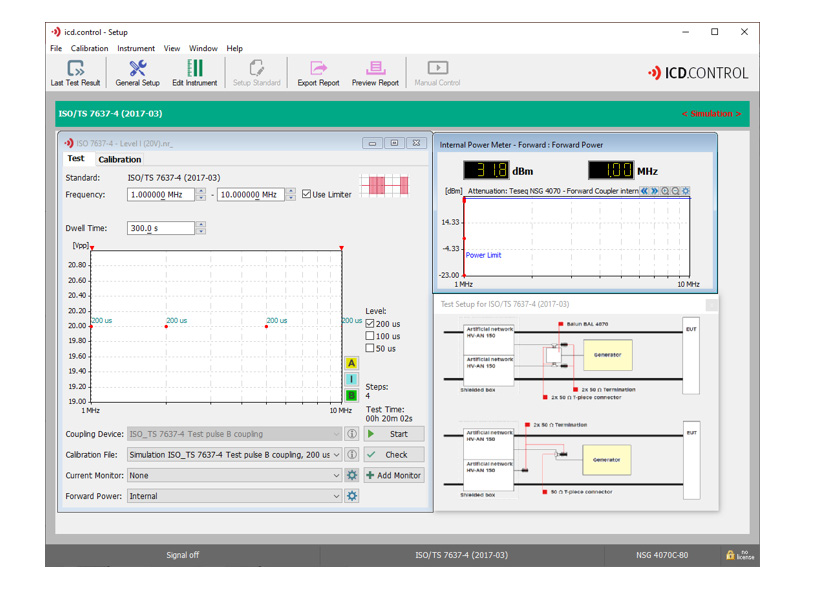The height and width of the screenshot is (597, 814).
Task: Open the Window menu
Action: (x=203, y=48)
